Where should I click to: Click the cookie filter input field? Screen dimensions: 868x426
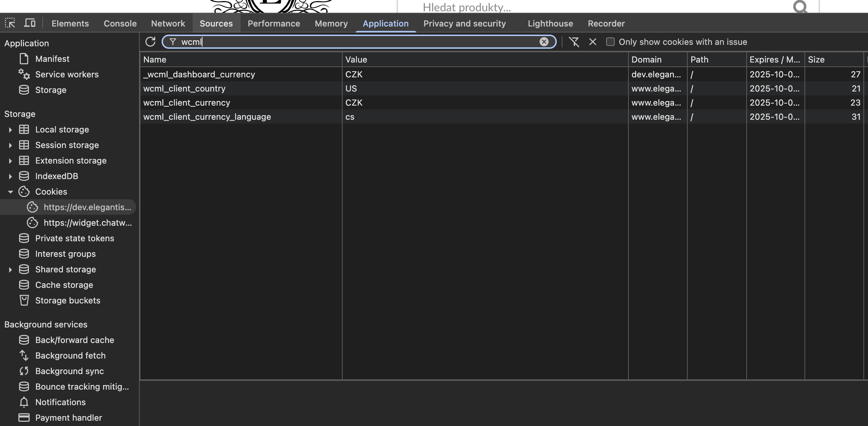[353, 42]
